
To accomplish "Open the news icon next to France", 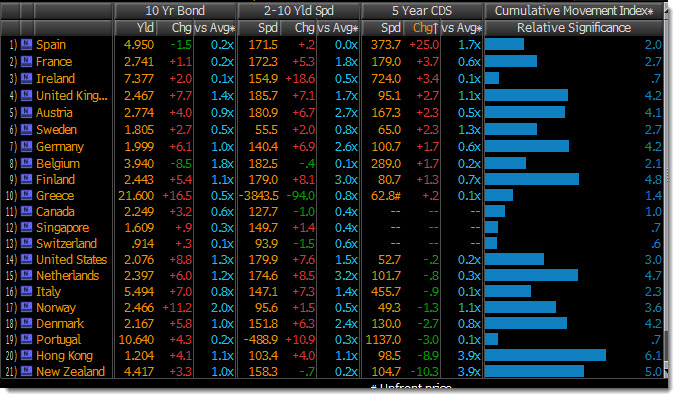I will coord(26,61).
